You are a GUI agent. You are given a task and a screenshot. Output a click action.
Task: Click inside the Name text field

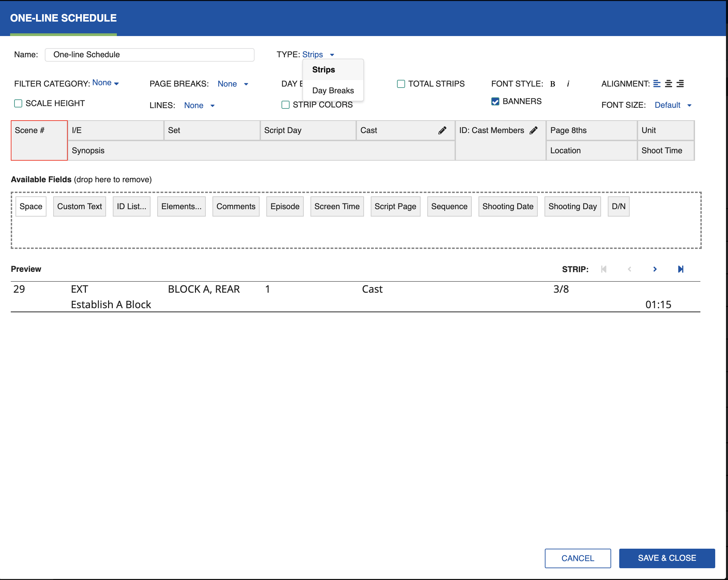(149, 54)
